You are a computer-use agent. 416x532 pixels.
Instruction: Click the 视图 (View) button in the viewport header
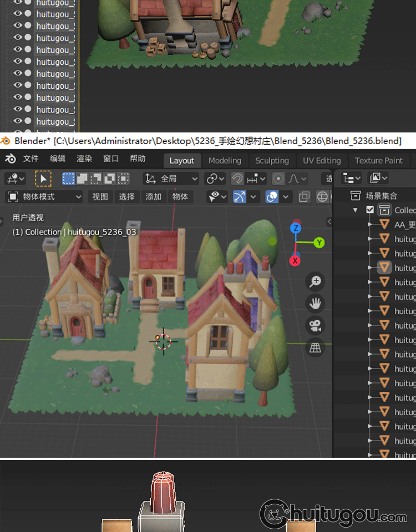coord(100,197)
